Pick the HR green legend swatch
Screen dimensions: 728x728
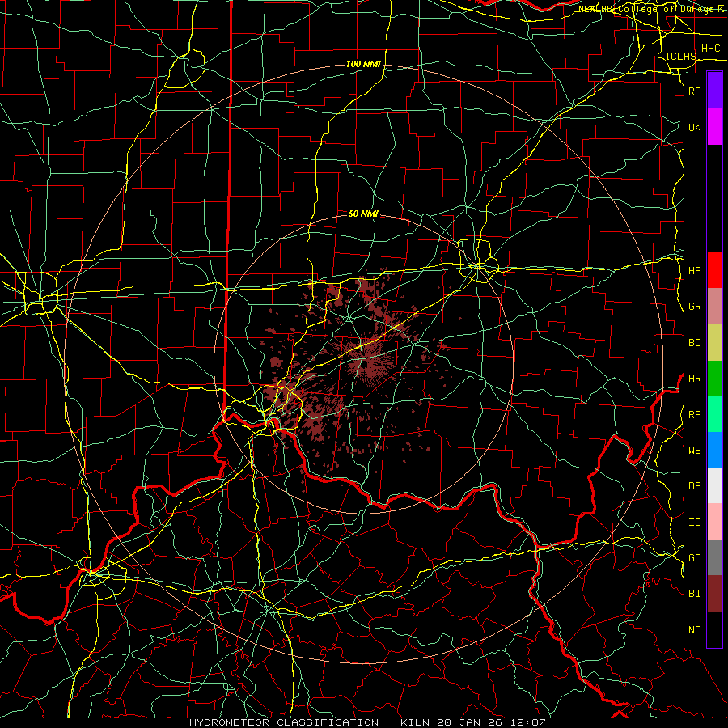pos(714,378)
